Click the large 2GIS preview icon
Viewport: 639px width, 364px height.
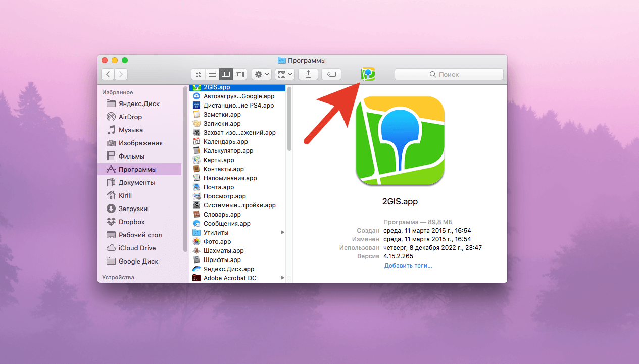point(400,141)
